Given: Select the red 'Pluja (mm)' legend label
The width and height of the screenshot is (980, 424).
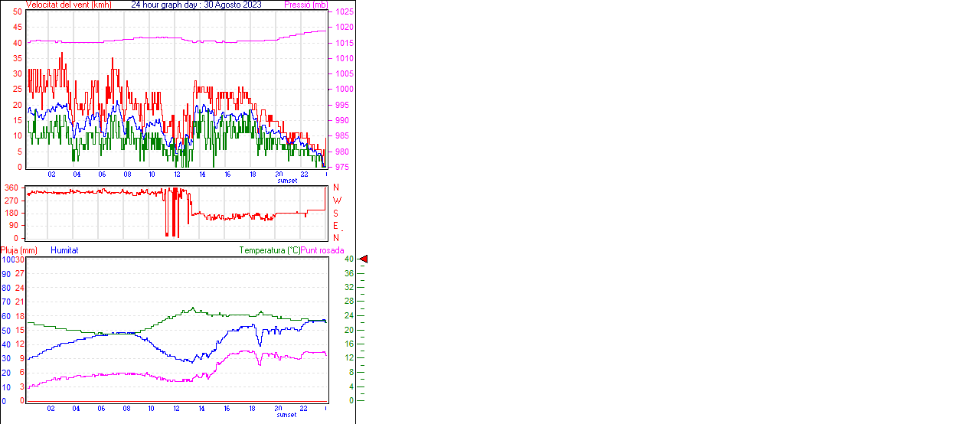Looking at the screenshot, I should click(19, 250).
